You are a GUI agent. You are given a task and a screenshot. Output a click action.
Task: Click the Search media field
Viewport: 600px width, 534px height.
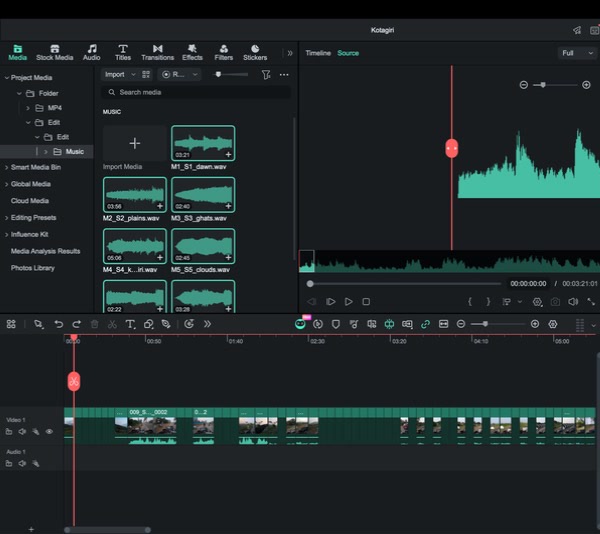coord(195,92)
